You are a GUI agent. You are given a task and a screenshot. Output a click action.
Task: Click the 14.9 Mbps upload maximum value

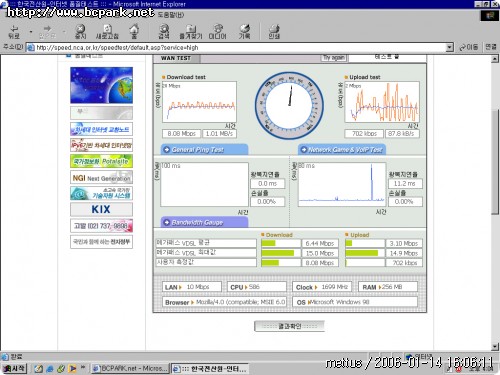(404, 253)
